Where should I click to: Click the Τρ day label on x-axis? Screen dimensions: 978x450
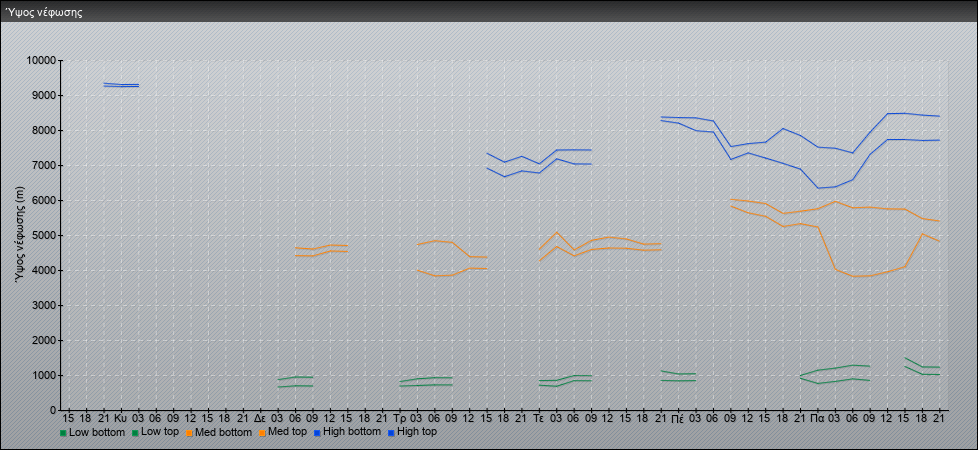400,418
